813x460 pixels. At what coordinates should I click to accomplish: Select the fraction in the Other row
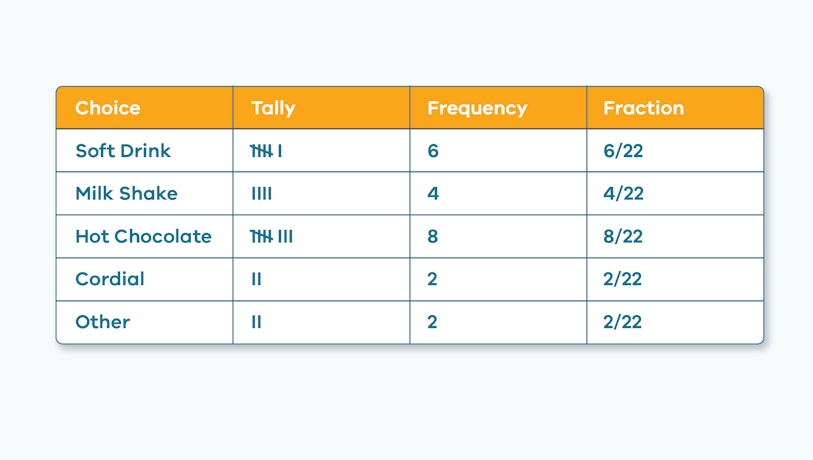click(622, 322)
